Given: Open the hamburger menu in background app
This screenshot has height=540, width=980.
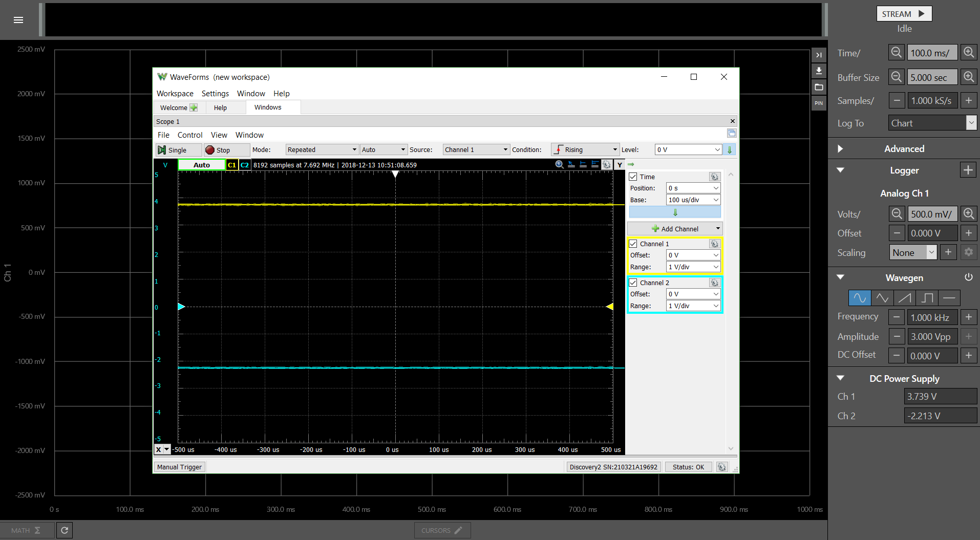Looking at the screenshot, I should click(x=18, y=20).
